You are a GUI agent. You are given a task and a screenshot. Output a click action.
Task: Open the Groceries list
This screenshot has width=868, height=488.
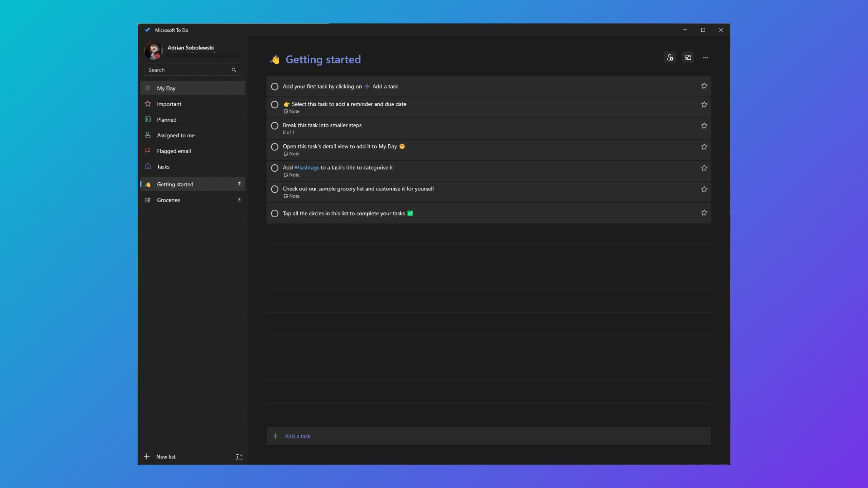[x=168, y=199]
